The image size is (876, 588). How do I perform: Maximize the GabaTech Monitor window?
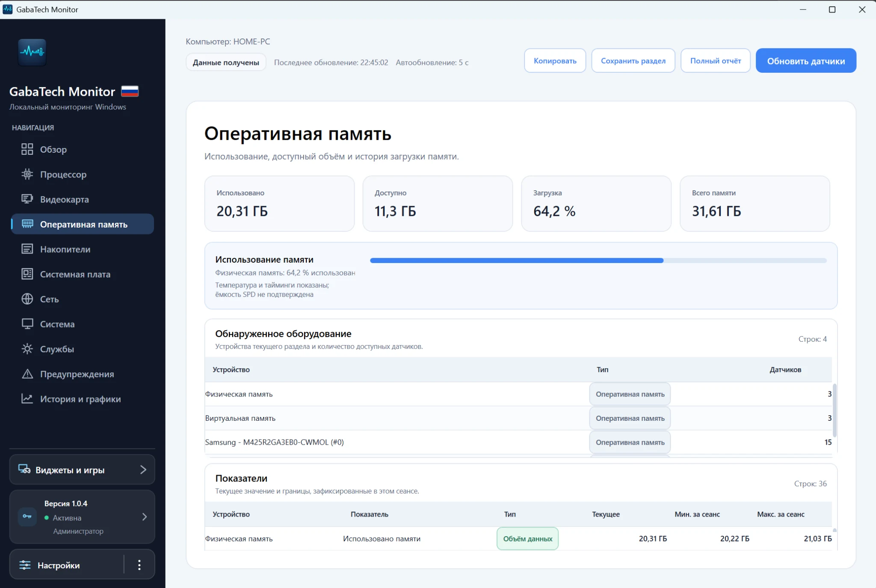point(832,9)
